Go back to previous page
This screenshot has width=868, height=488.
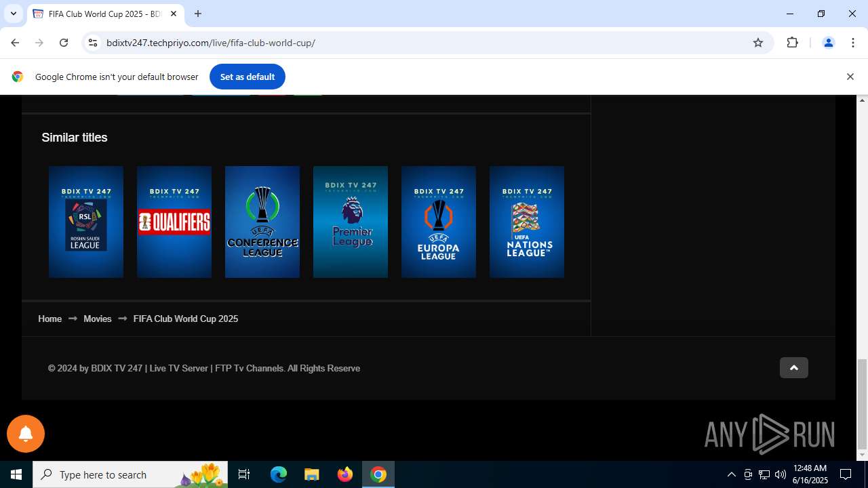pos(15,43)
